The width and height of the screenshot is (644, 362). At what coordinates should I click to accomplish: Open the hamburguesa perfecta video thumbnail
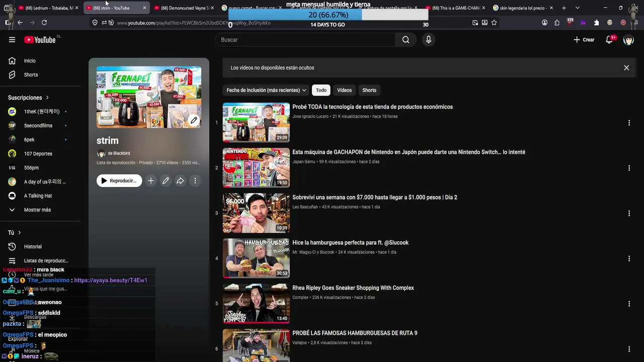(256, 258)
